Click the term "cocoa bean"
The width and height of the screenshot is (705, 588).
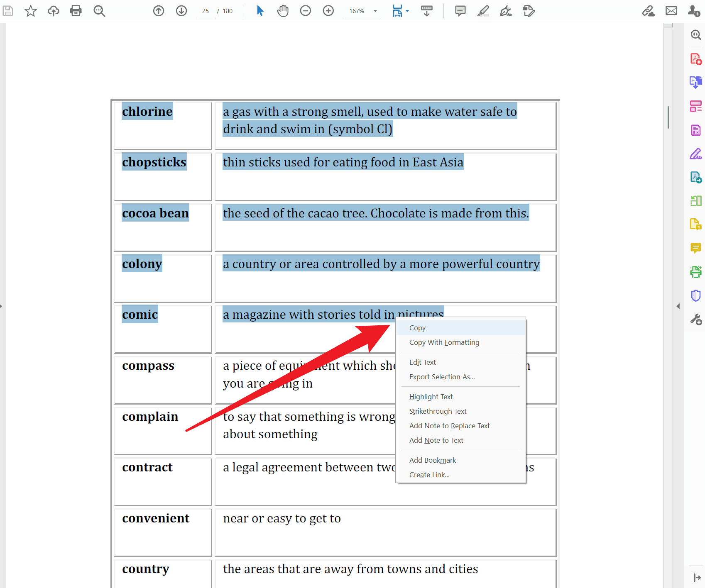point(155,213)
